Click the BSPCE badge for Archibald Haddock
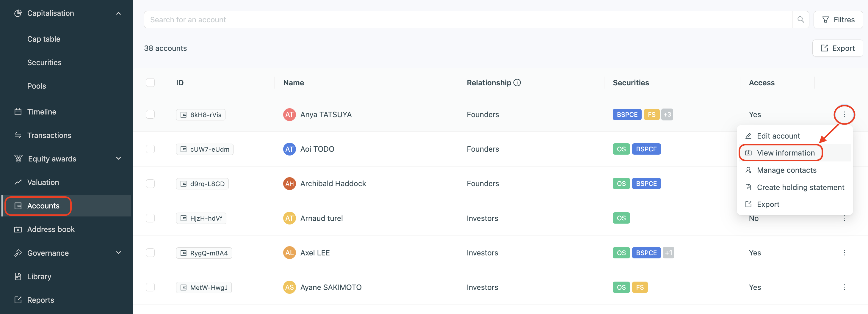 tap(646, 184)
